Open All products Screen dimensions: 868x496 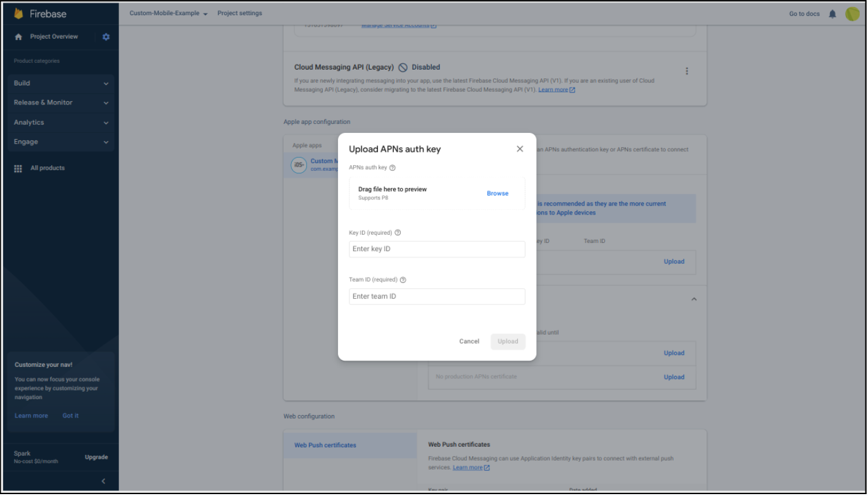[x=47, y=168]
